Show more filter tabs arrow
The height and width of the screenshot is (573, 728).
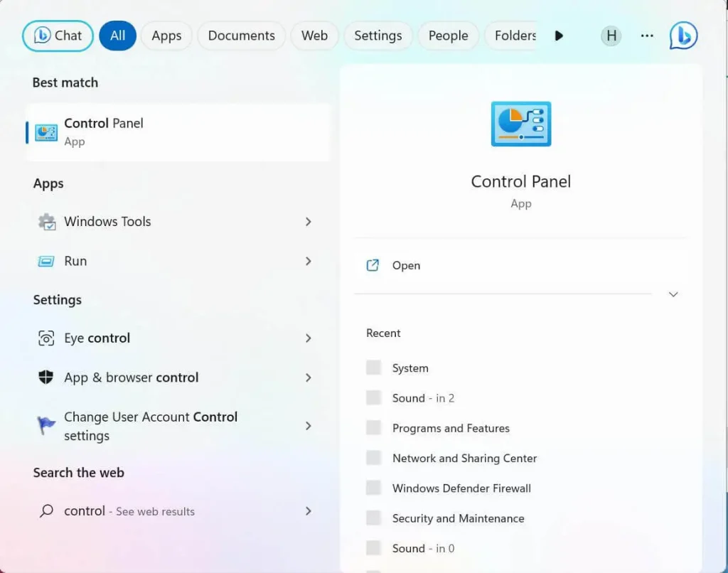pyautogui.click(x=559, y=36)
